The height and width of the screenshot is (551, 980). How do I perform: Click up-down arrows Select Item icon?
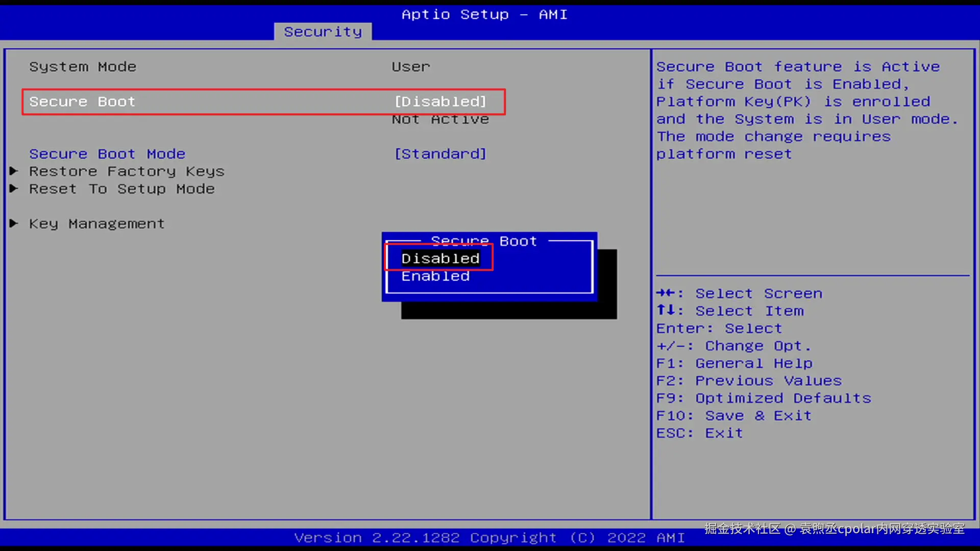pos(666,310)
